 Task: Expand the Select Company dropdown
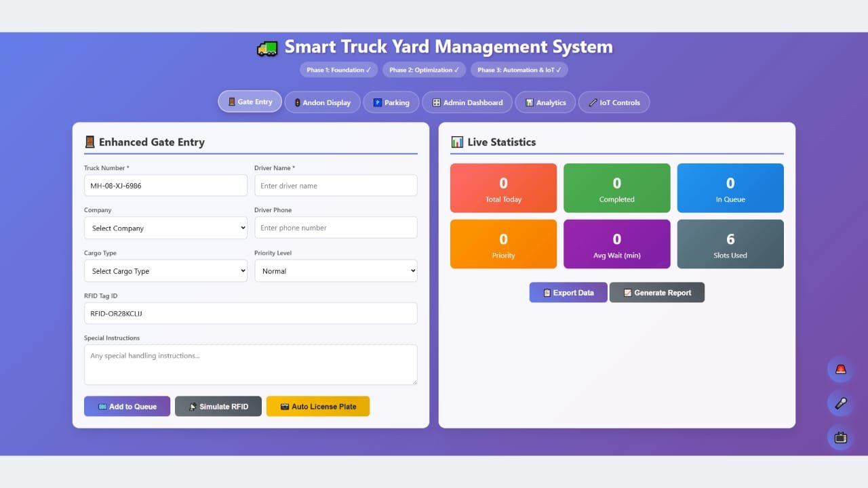[165, 228]
